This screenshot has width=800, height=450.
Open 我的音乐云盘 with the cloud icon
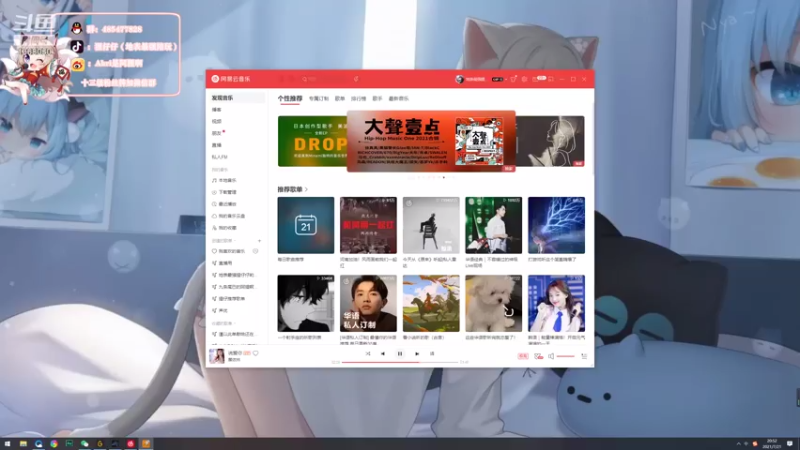[x=229, y=216]
